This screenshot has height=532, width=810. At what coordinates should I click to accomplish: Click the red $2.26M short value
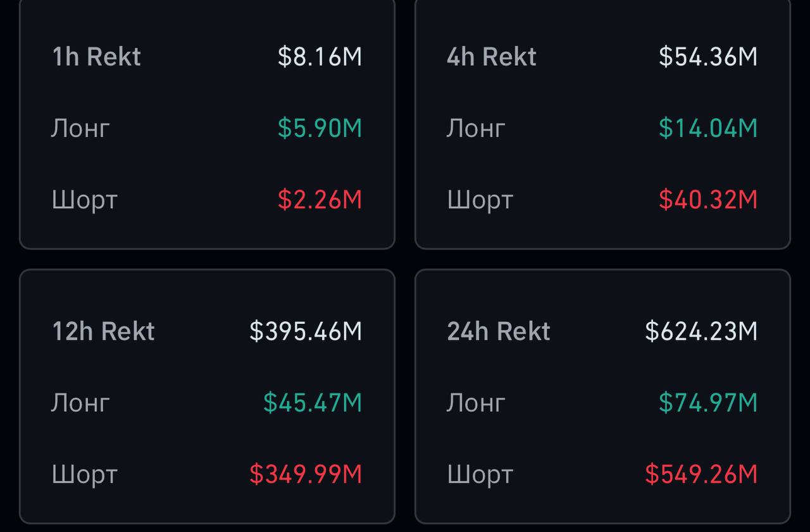coord(320,200)
